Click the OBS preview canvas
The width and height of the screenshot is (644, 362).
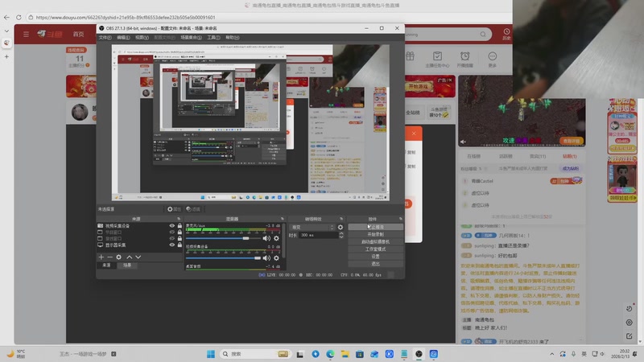(x=250, y=122)
